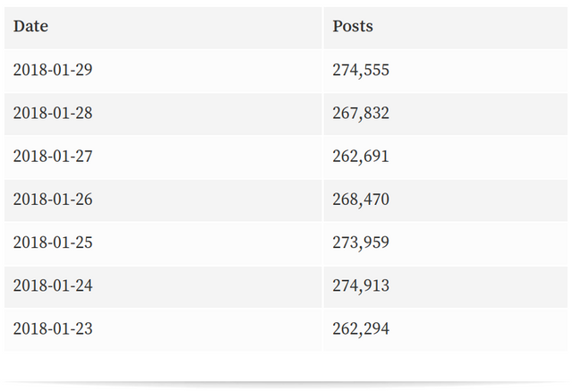Screen dimensions: 573x392
Task: Select the 2018-01-26 date cell
Action: pyautogui.click(x=53, y=199)
